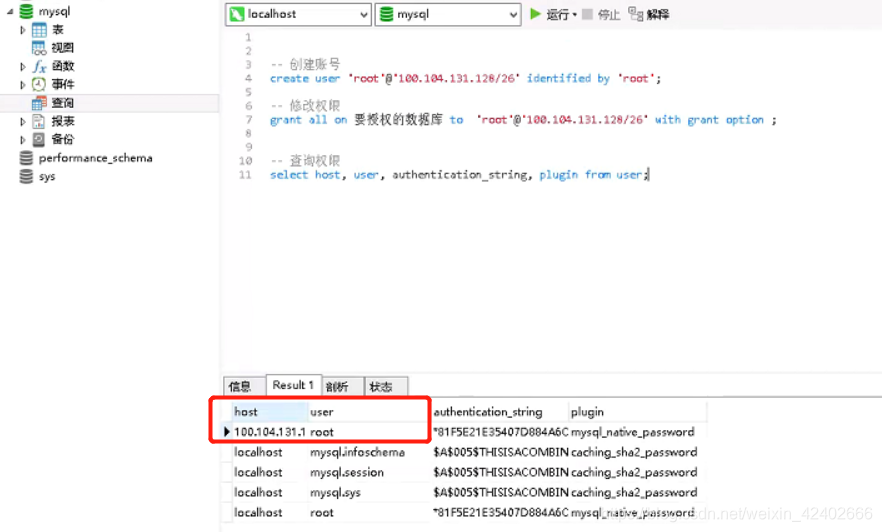The width and height of the screenshot is (882, 532).
Task: Open the mysql database dropdown
Action: click(x=513, y=15)
